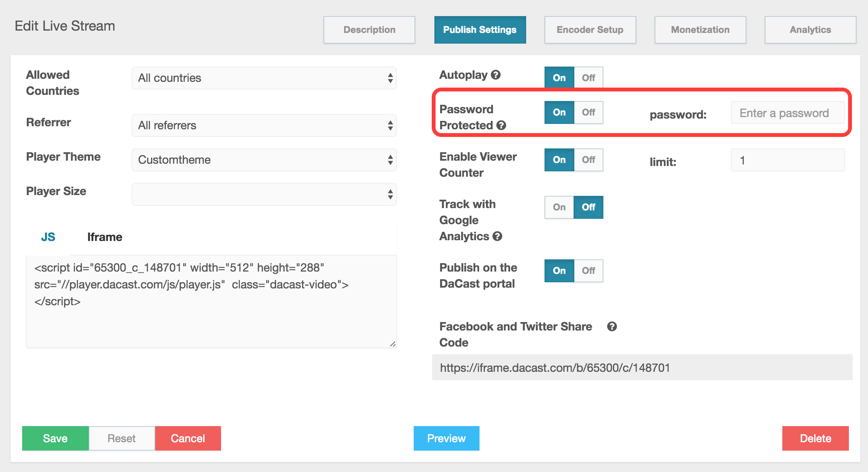The image size is (868, 472).
Task: Go to the Monetization tab
Action: coord(700,30)
